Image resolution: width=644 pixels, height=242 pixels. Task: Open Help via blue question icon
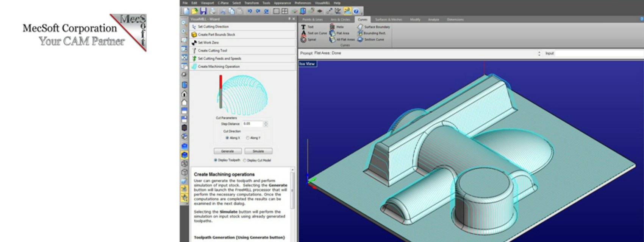[x=356, y=11]
